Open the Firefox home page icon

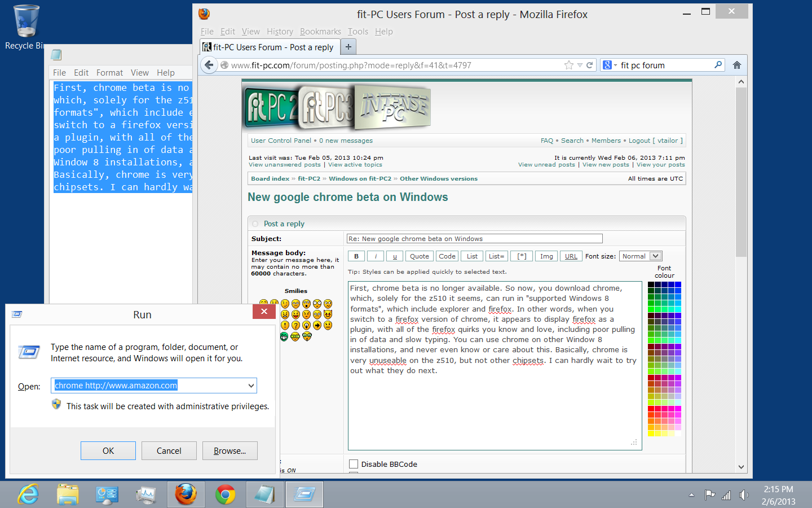pos(736,65)
